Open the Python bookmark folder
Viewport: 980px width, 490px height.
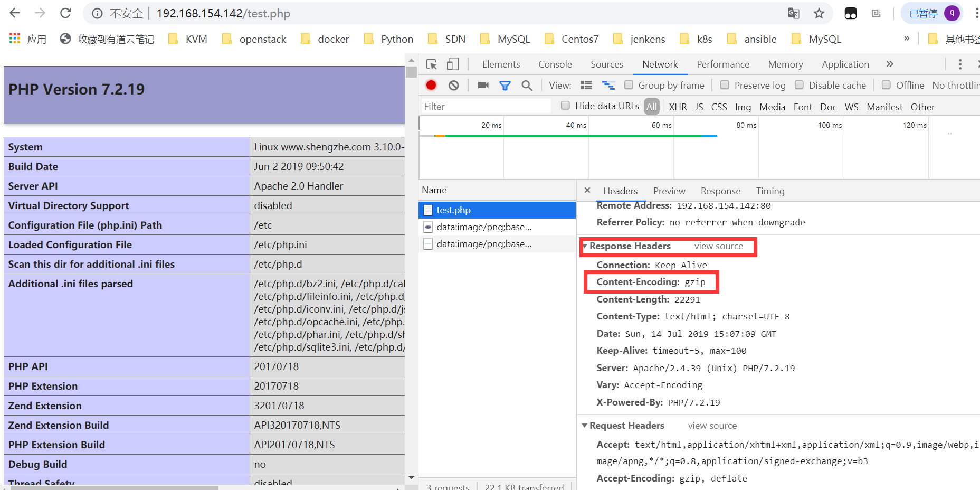pos(389,39)
